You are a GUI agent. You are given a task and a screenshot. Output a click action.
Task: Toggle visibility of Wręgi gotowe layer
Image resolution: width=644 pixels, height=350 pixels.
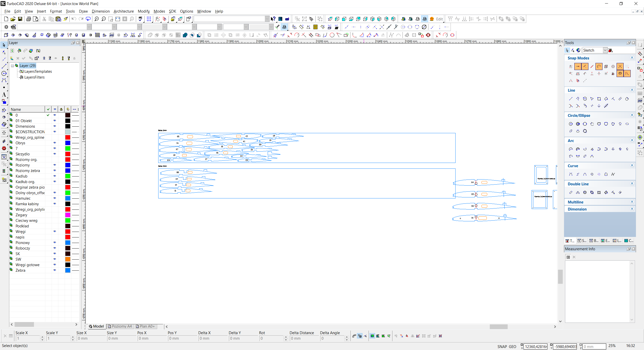55,265
